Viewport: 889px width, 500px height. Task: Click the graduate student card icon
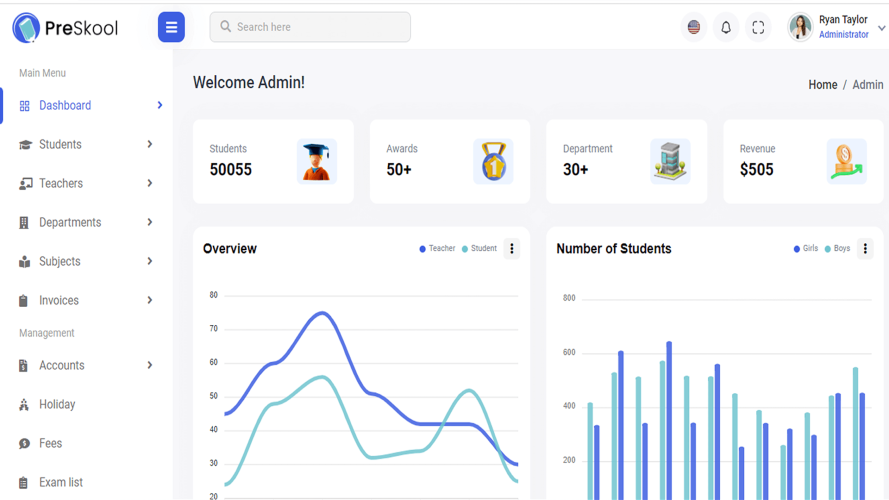[316, 162]
